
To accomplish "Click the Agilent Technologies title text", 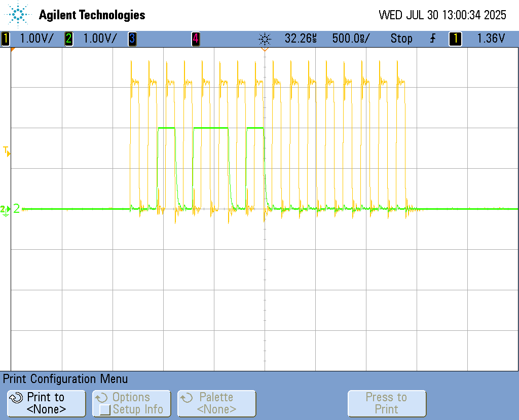I will coord(92,15).
